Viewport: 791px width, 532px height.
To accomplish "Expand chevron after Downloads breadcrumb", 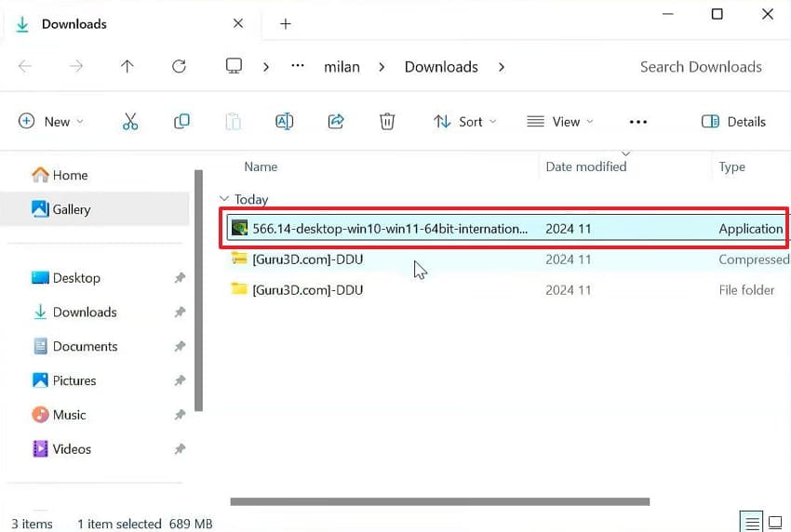I will point(501,67).
